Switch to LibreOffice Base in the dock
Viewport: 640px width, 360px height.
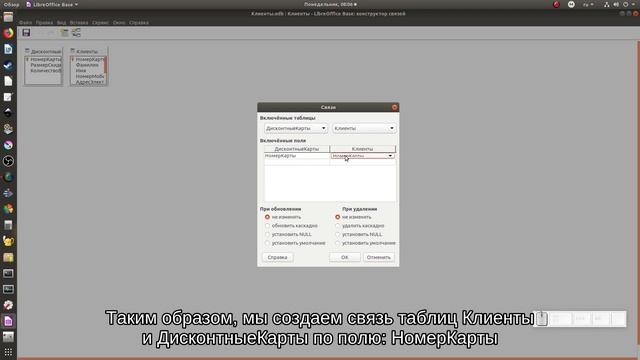(x=8, y=321)
